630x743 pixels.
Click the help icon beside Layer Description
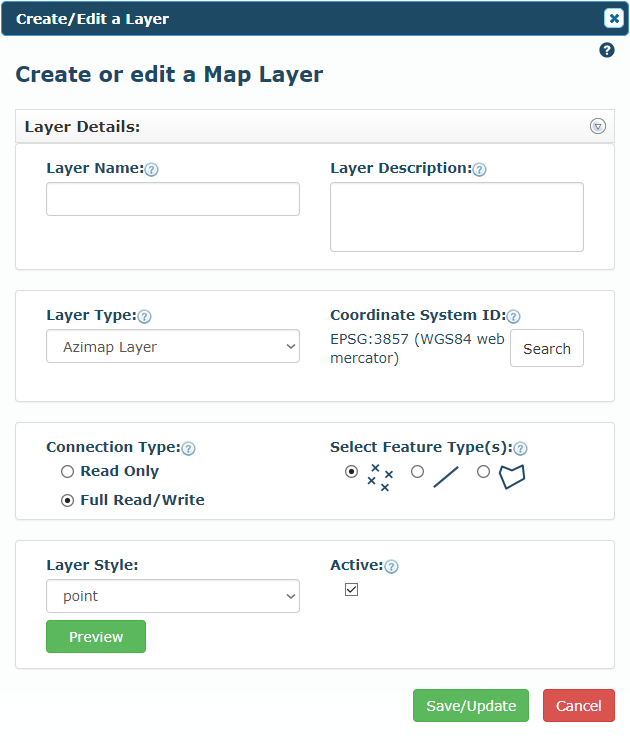click(x=479, y=170)
